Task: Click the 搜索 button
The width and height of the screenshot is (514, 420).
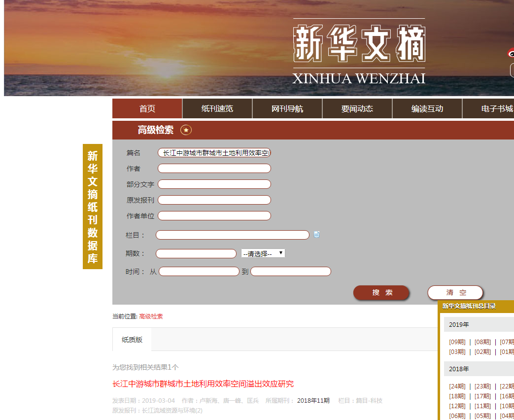Action: pos(381,292)
